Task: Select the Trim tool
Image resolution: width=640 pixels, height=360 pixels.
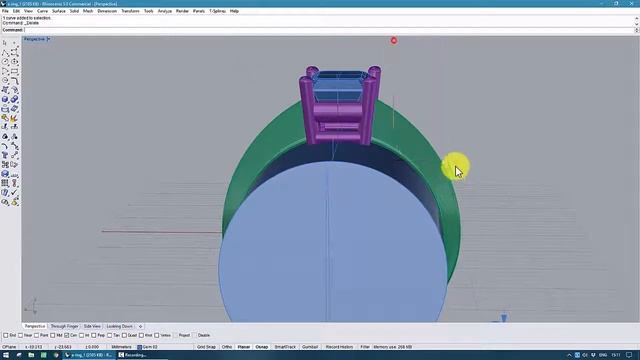Action: 5,127
